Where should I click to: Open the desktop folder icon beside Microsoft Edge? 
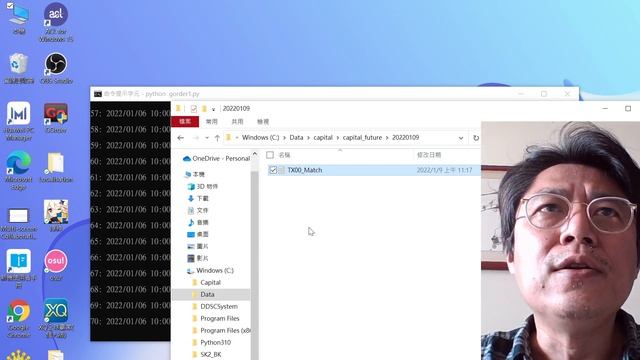(56, 167)
